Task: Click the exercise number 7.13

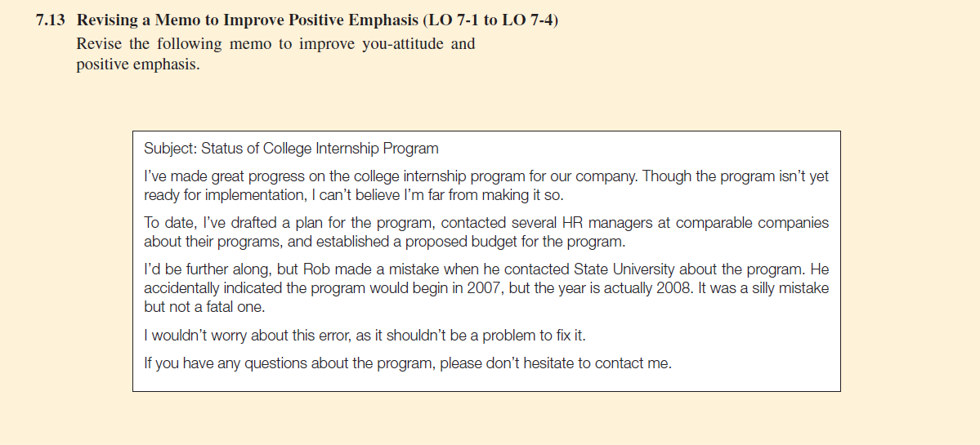Action: pyautogui.click(x=50, y=20)
